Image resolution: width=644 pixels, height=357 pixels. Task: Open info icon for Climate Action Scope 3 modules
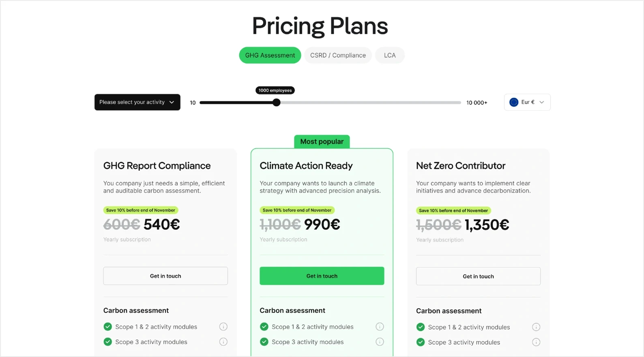click(x=380, y=342)
